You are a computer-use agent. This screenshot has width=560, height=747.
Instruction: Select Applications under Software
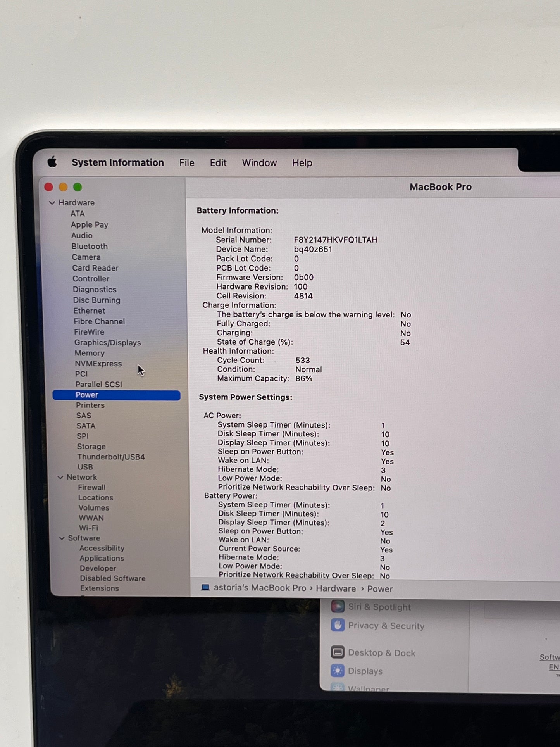(x=102, y=558)
